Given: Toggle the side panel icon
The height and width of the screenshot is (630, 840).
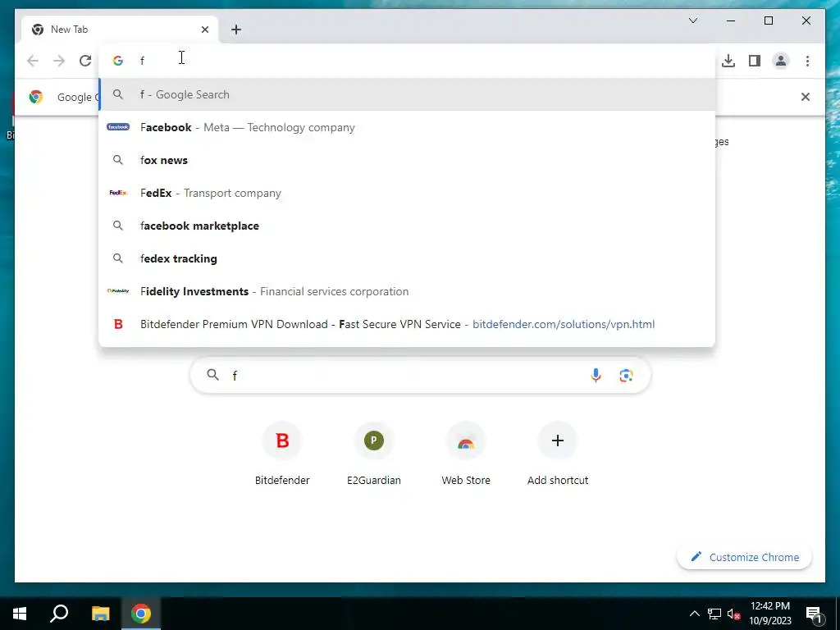Looking at the screenshot, I should pyautogui.click(x=755, y=61).
